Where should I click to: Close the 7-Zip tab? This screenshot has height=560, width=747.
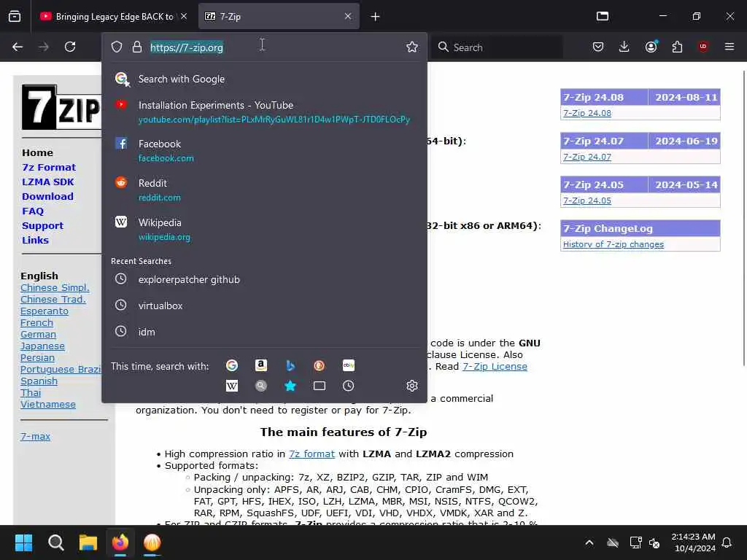(x=348, y=16)
